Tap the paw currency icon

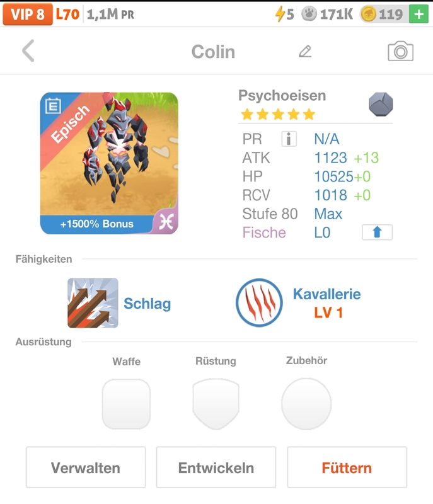coord(309,14)
